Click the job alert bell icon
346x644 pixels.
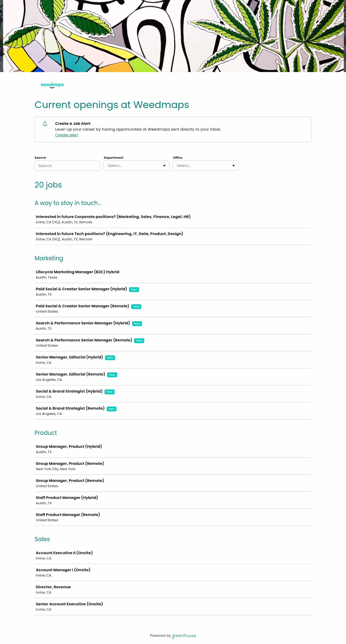tap(45, 124)
